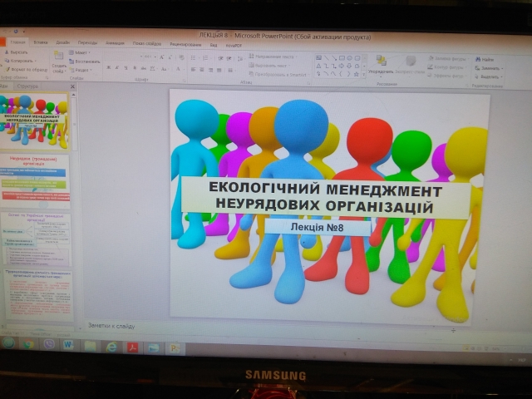Click the Decrease Font Size icon
Screen dimensions: 532x399
tap(170, 57)
